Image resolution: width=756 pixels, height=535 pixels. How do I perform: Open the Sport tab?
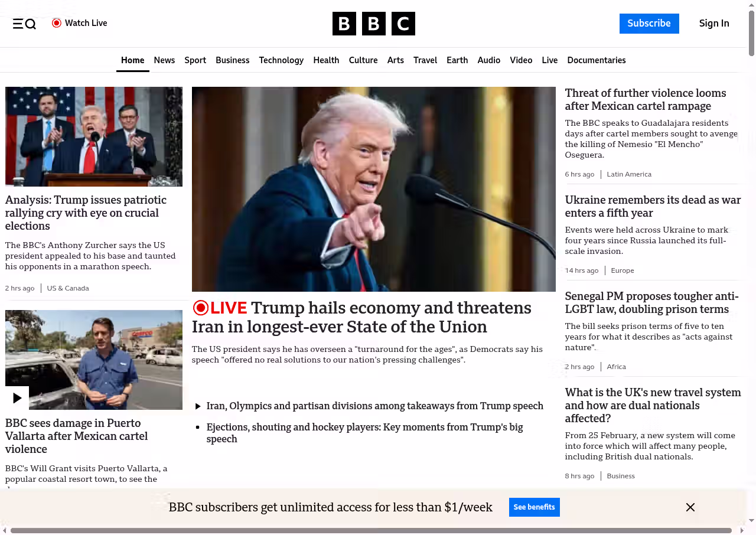point(195,60)
